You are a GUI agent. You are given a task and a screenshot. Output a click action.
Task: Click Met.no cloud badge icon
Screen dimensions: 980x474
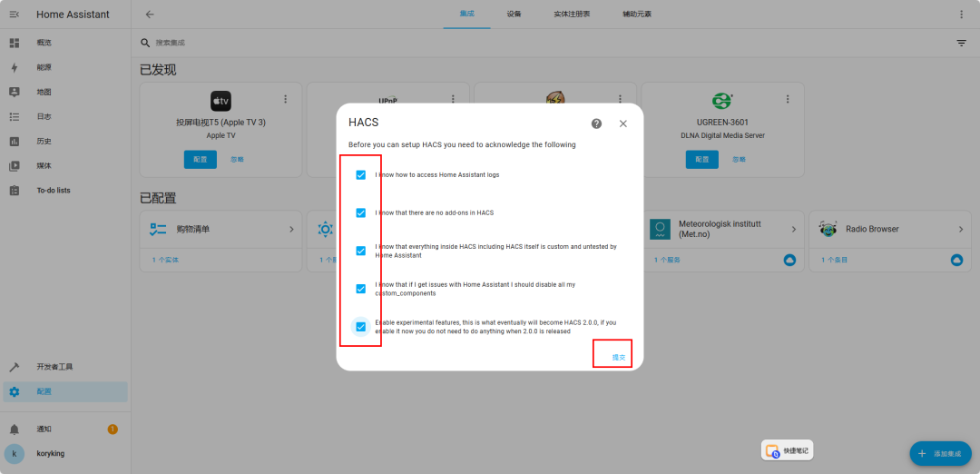(789, 260)
